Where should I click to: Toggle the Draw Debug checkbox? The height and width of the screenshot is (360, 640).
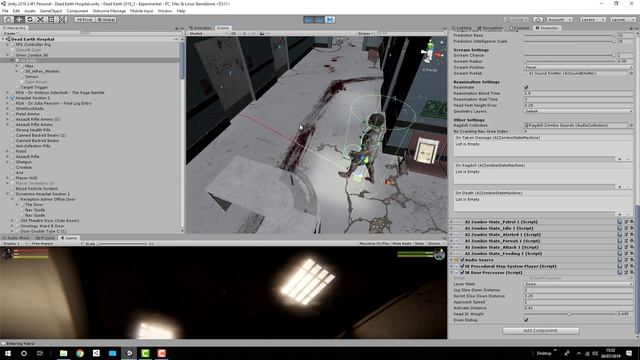click(526, 320)
